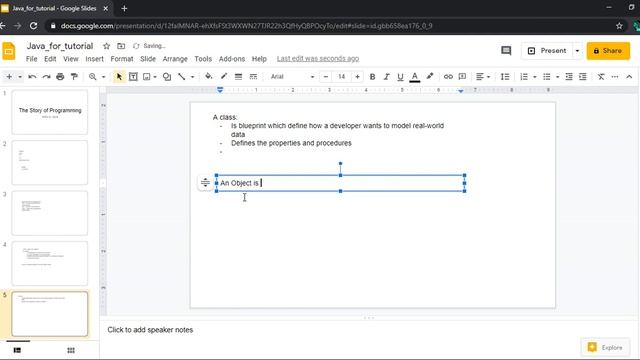Image resolution: width=640 pixels, height=360 pixels.
Task: Star the Java_for_tutorial presentation
Action: click(107, 46)
